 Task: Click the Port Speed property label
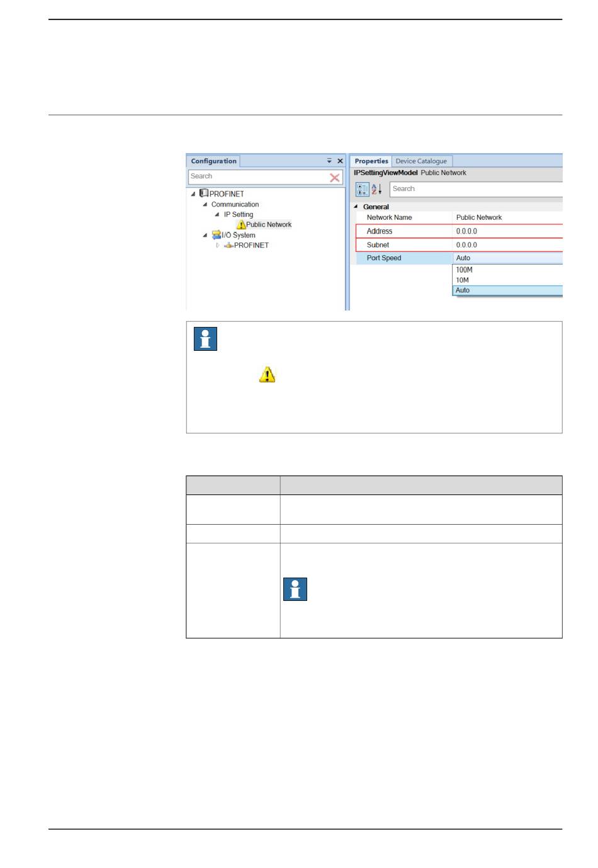384,258
